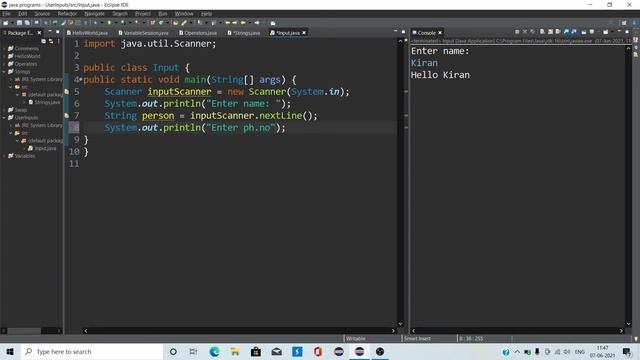Click Remove Launch icon in Console toolbar
The width and height of the screenshot is (640, 360).
click(x=525, y=32)
